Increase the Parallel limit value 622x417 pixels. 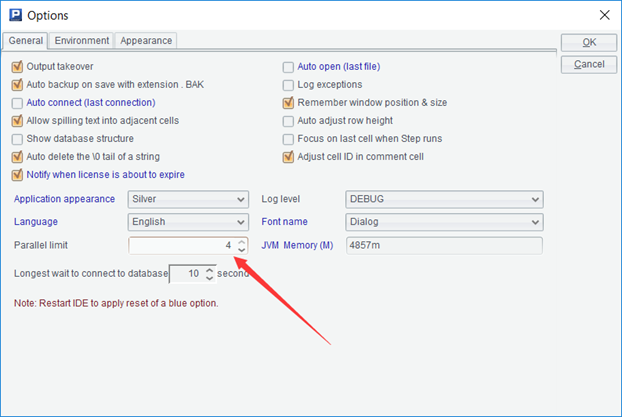pyautogui.click(x=241, y=241)
